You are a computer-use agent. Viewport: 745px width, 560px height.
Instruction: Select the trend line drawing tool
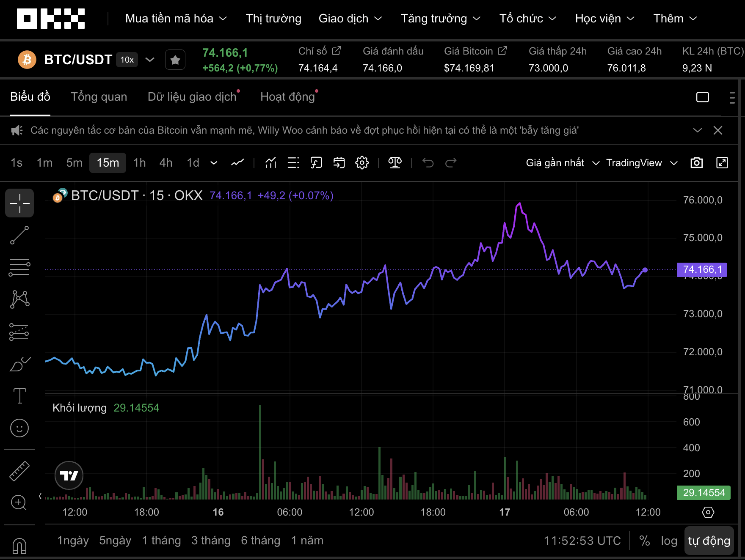[19, 235]
